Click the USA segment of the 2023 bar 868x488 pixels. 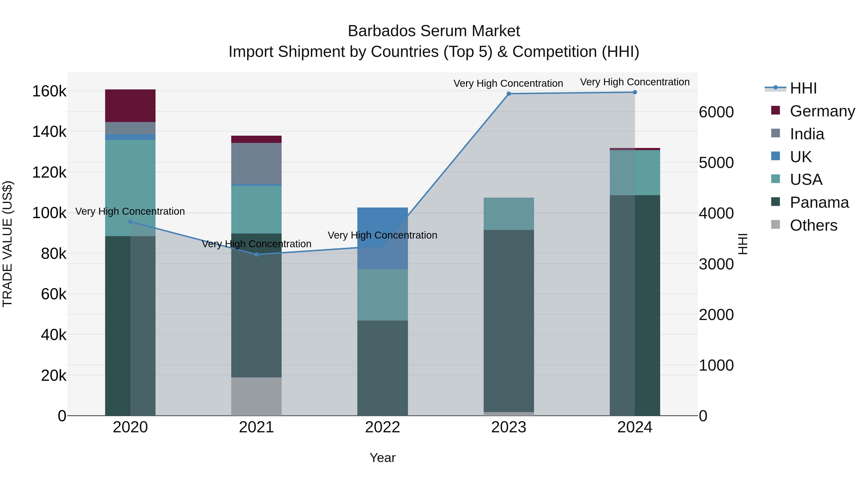[x=509, y=214]
